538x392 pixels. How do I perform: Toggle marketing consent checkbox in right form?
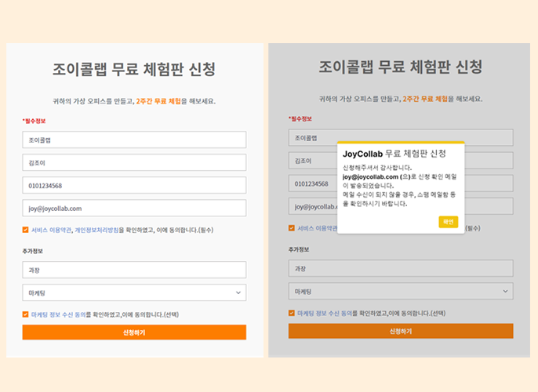tap(292, 313)
